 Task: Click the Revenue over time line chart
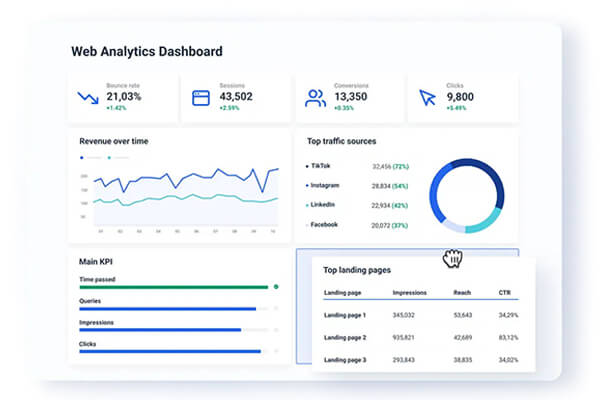(x=178, y=190)
